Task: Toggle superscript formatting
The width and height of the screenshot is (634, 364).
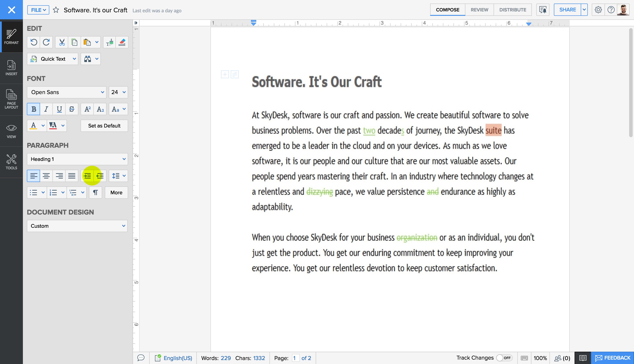Action: 87,109
